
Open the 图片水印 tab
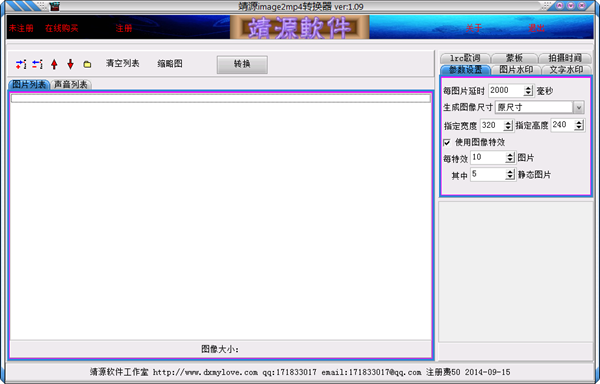coord(516,70)
